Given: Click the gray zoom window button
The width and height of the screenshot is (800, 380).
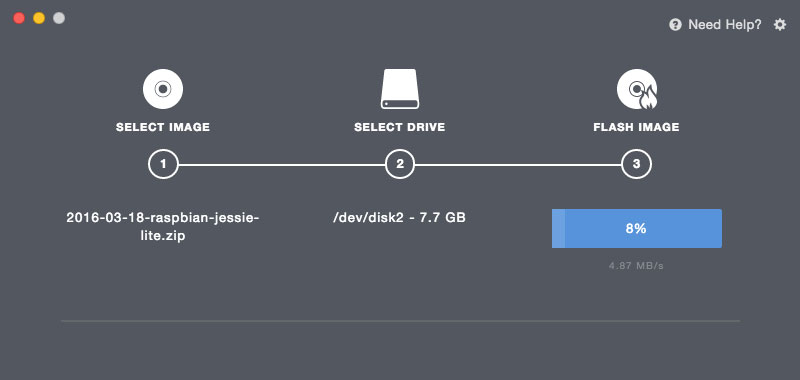Looking at the screenshot, I should click(59, 18).
